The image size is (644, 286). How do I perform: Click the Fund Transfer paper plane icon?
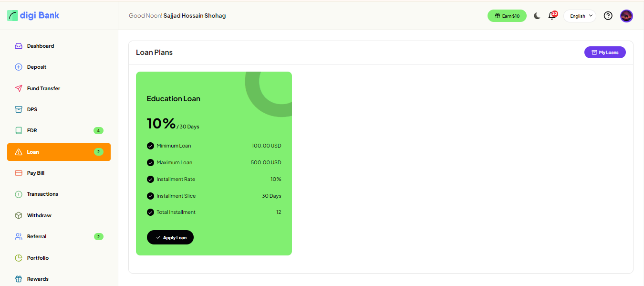click(19, 88)
